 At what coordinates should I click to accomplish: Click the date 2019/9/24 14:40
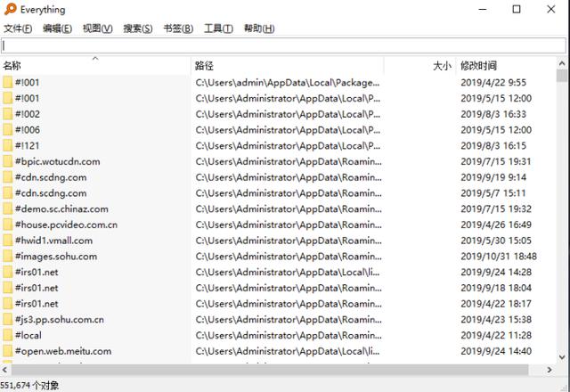496,351
